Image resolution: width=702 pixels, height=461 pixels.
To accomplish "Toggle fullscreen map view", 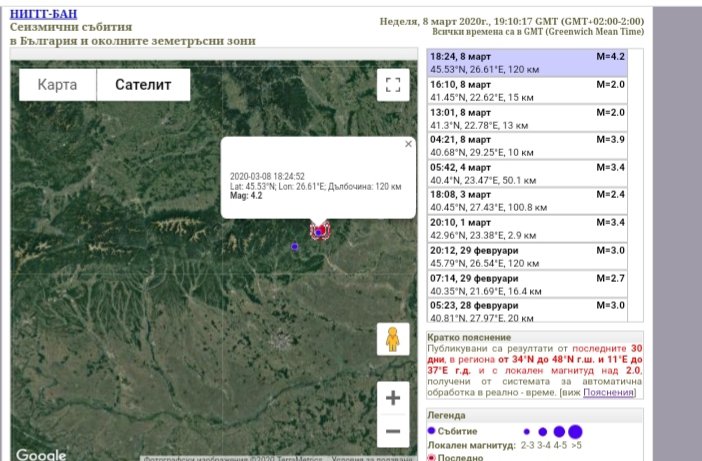I will (x=392, y=85).
